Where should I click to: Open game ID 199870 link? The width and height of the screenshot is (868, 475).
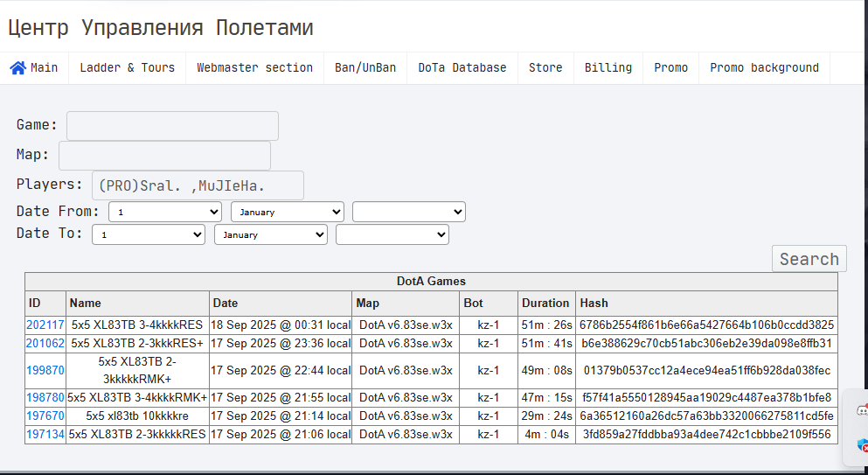45,370
